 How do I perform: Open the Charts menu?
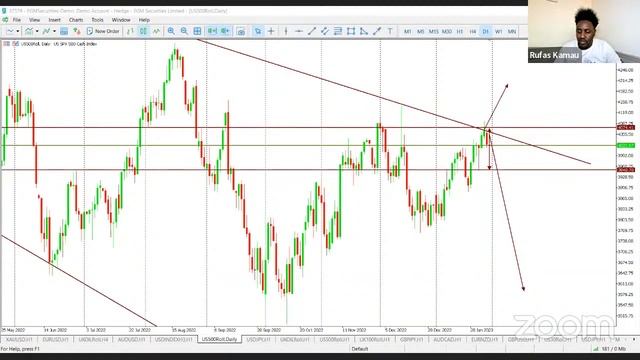click(76, 20)
